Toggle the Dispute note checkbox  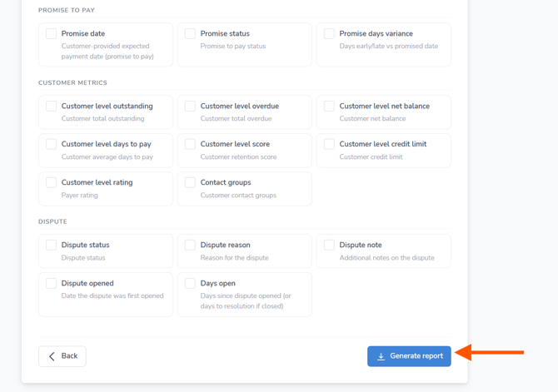pos(329,246)
